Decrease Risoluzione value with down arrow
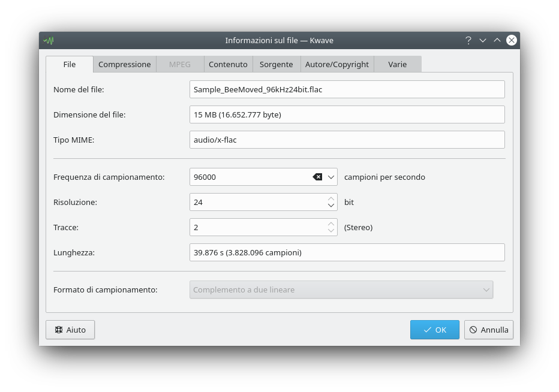 coord(331,206)
